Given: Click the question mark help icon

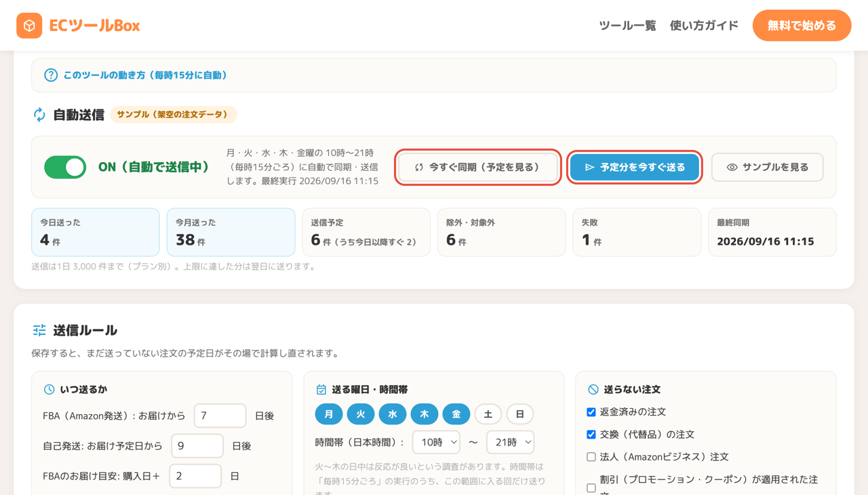Looking at the screenshot, I should [51, 75].
